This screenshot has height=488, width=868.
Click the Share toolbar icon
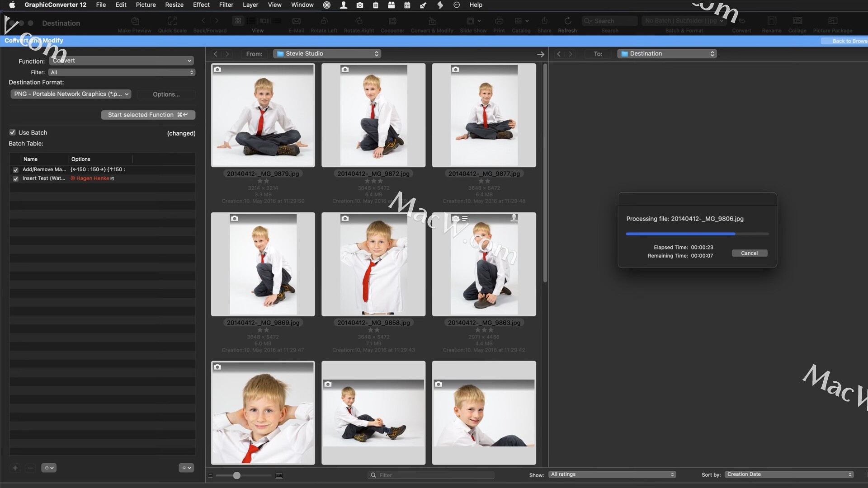click(x=544, y=21)
